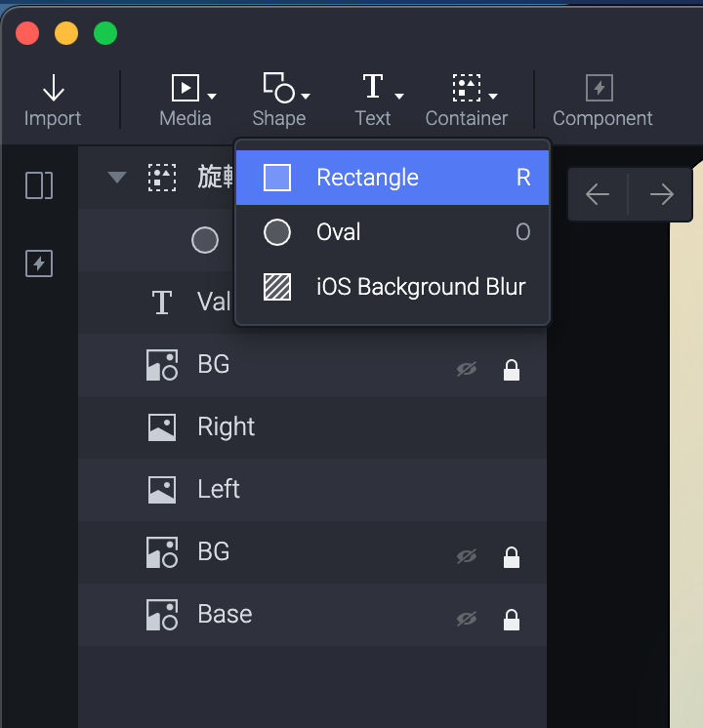Open the Media tool icon
Image resolution: width=703 pixels, height=728 pixels.
point(184,89)
